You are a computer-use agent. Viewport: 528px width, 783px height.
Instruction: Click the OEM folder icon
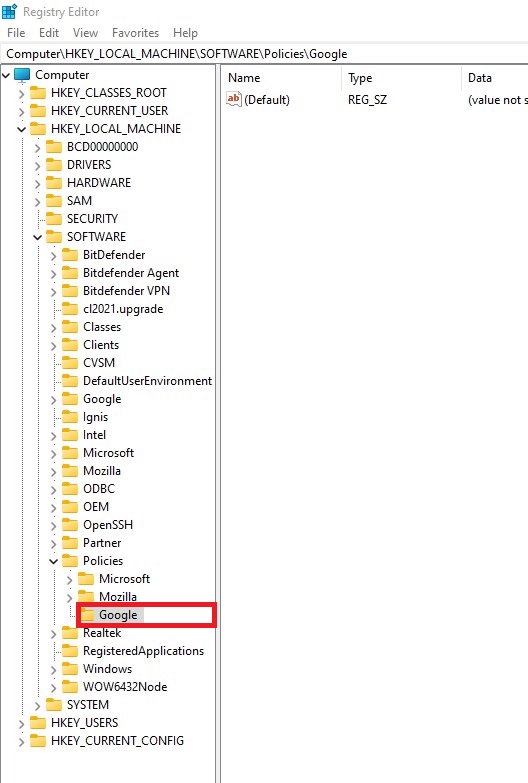tap(70, 506)
